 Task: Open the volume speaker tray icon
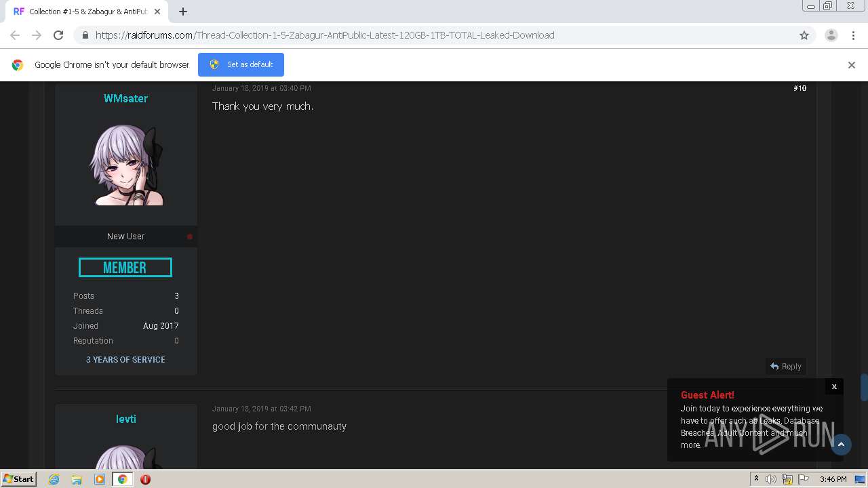click(771, 479)
